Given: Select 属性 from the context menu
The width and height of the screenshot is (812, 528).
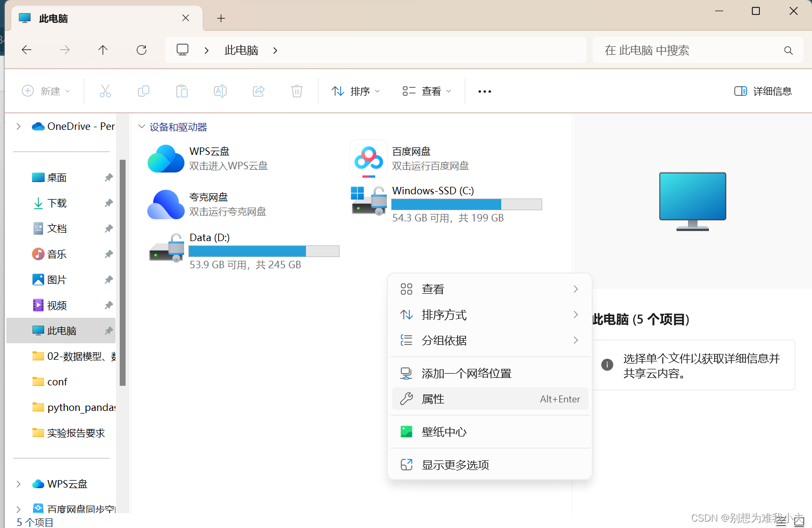Looking at the screenshot, I should click(x=433, y=399).
